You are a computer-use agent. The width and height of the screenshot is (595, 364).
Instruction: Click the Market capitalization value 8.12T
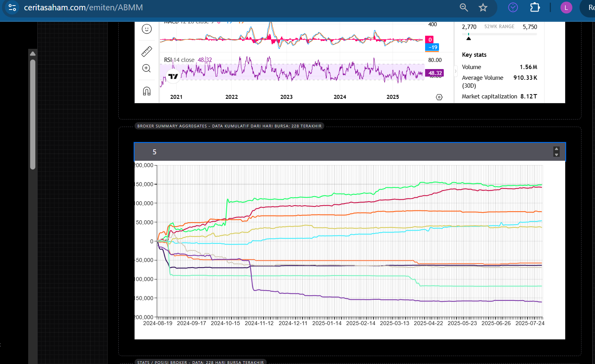(529, 96)
